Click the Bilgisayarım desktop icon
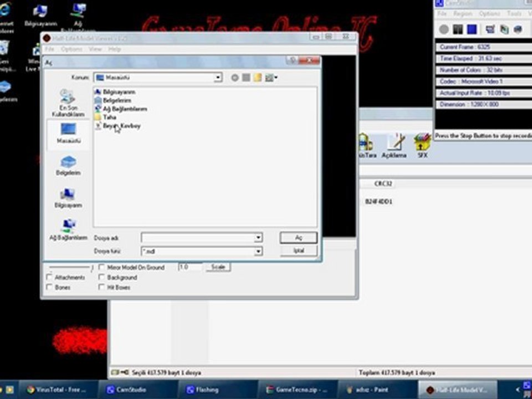532x399 pixels. click(x=40, y=16)
